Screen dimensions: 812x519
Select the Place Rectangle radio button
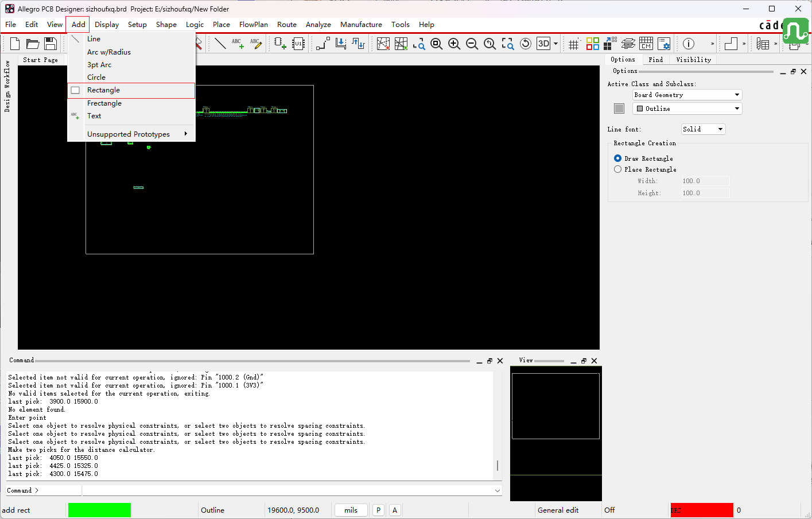[x=617, y=169]
